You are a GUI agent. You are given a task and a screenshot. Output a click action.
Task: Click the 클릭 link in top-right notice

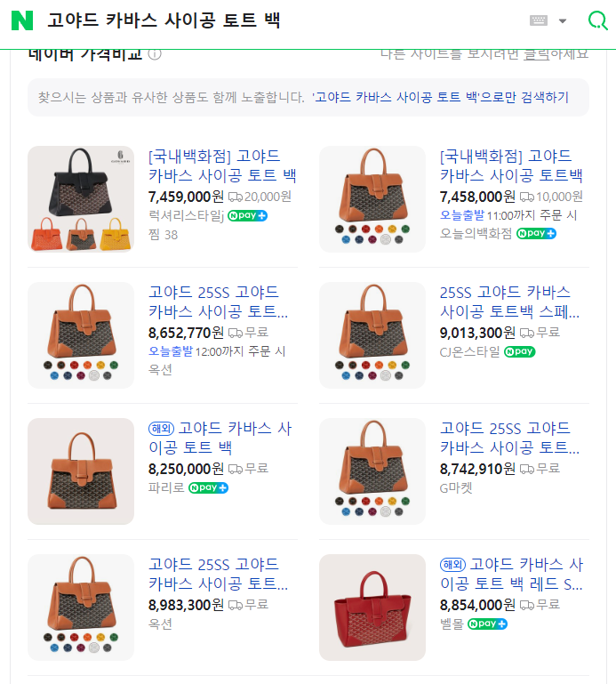point(536,54)
